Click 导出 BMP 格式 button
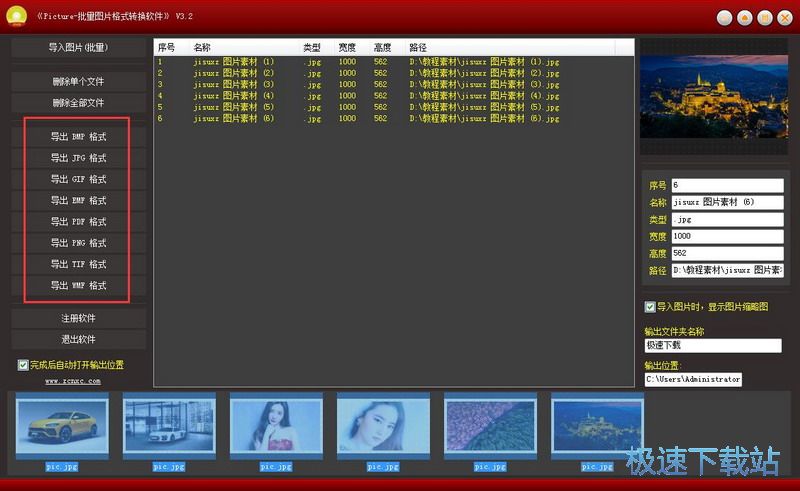Viewport: 800px width, 491px height. 79,137
